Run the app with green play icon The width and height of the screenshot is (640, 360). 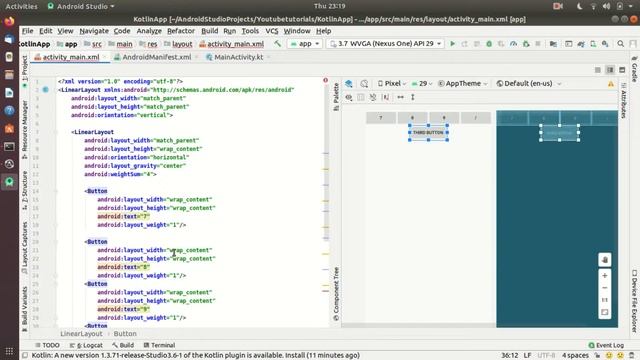[x=452, y=43]
